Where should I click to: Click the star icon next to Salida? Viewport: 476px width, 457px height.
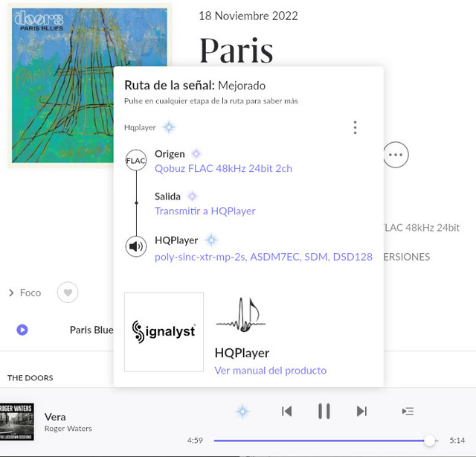pos(192,196)
